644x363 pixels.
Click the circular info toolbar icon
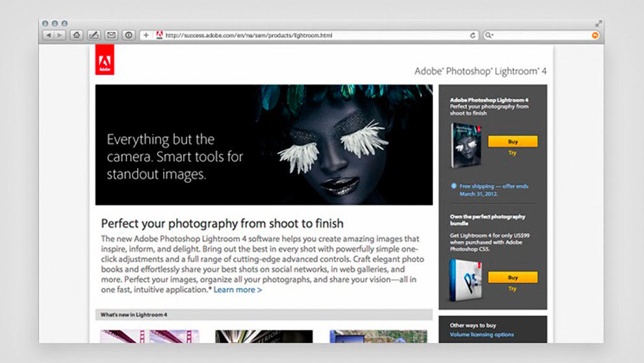click(129, 35)
